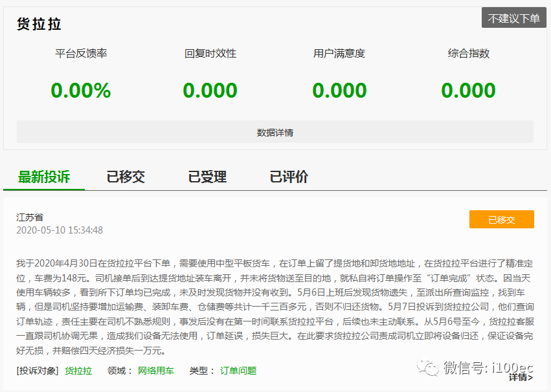This screenshot has width=551, height=392.
Task: Follow the 网络用车 domain link
Action: tap(156, 371)
